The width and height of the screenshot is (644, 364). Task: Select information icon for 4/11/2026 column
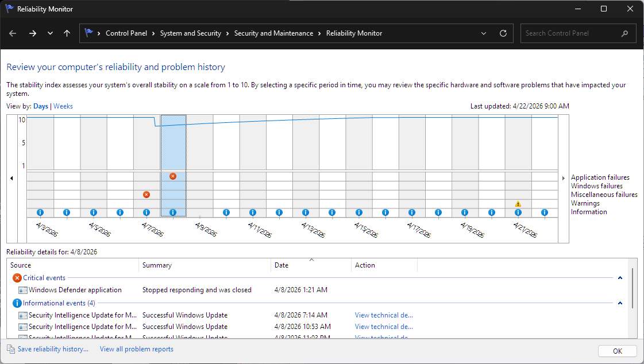click(x=253, y=212)
